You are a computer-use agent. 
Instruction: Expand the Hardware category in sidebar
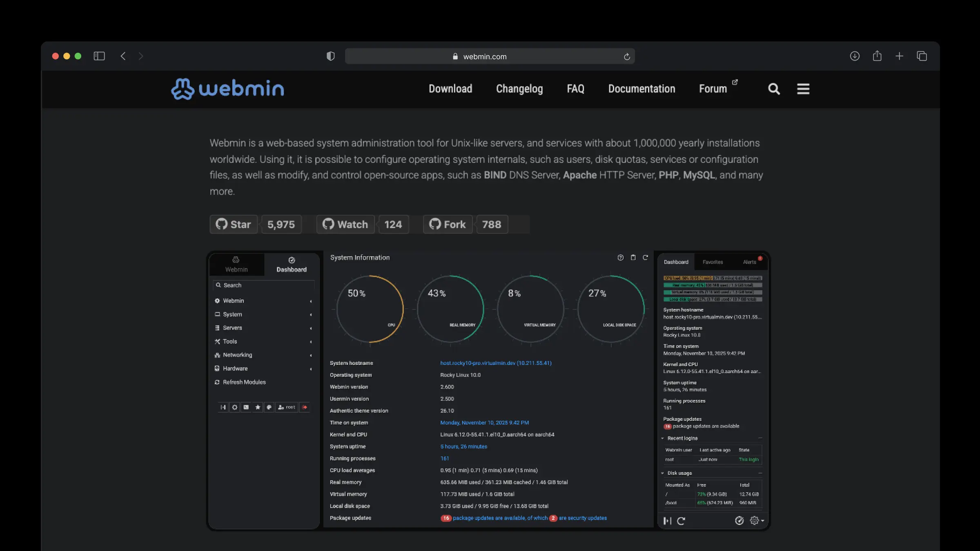263,369
